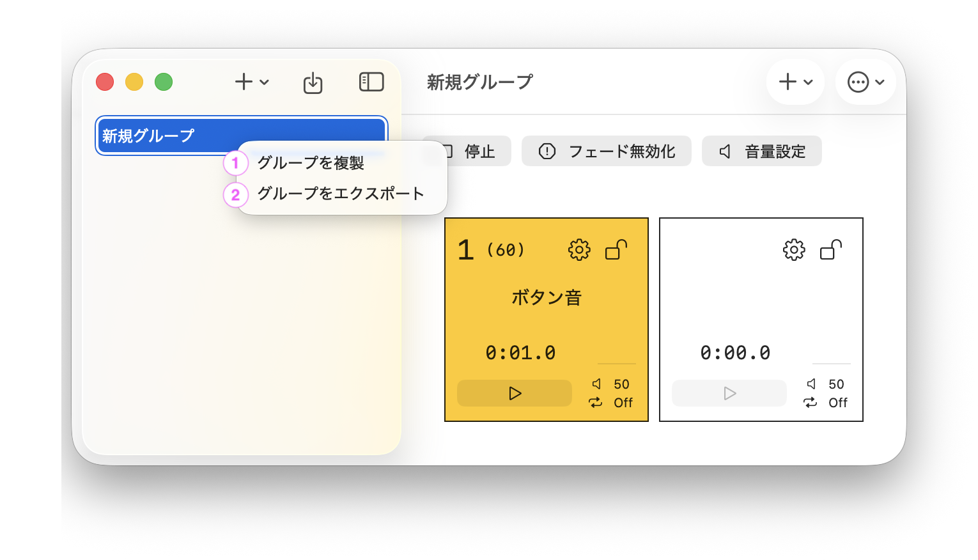Click the speaker volume icon on the empty pad

tap(811, 384)
